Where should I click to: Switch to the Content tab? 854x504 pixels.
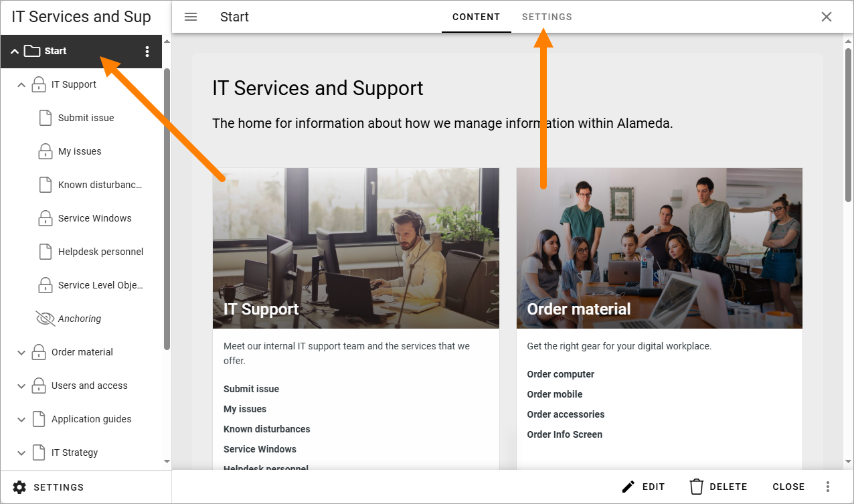[x=477, y=17]
